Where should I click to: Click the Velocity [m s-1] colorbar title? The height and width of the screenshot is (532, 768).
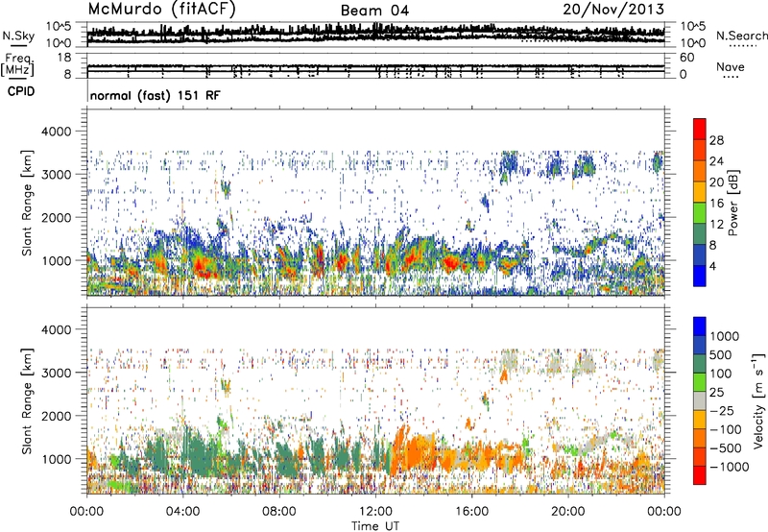click(758, 400)
